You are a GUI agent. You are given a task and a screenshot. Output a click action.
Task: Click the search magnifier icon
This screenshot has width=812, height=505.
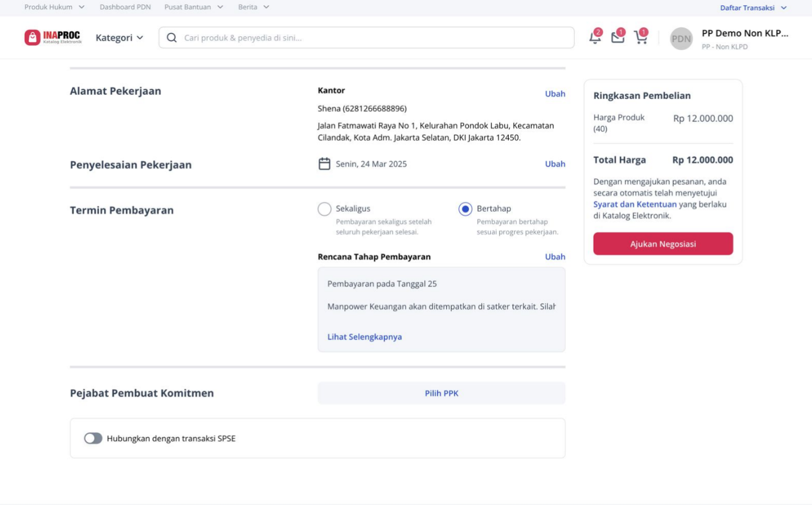pyautogui.click(x=172, y=38)
